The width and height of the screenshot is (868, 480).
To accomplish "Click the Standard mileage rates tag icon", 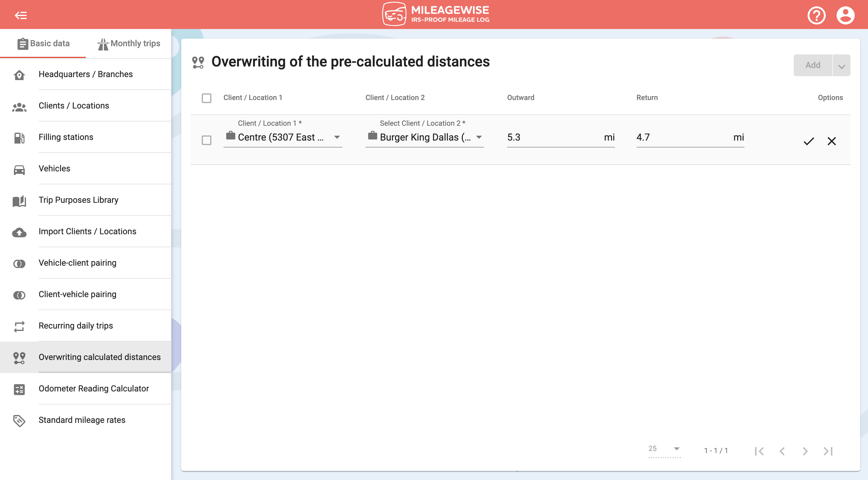I will [19, 421].
